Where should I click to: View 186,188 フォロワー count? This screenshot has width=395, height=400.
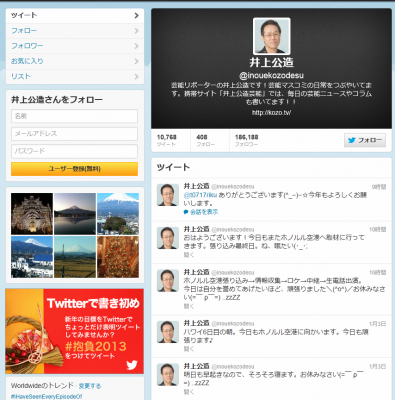tap(247, 140)
